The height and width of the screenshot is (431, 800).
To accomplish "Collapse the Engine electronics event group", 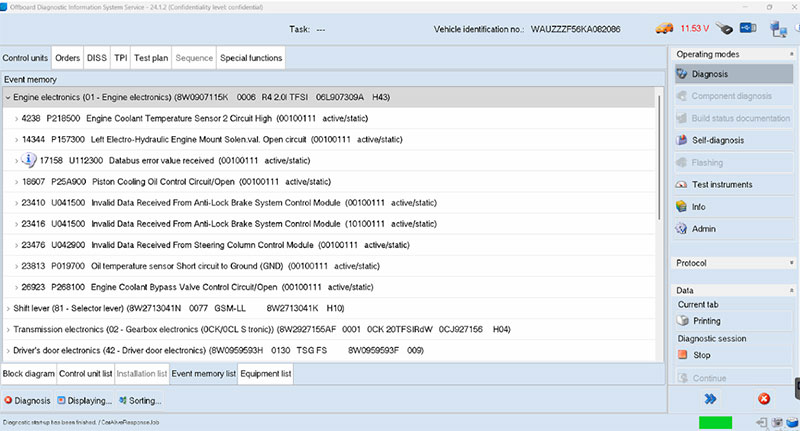I will [x=8, y=98].
